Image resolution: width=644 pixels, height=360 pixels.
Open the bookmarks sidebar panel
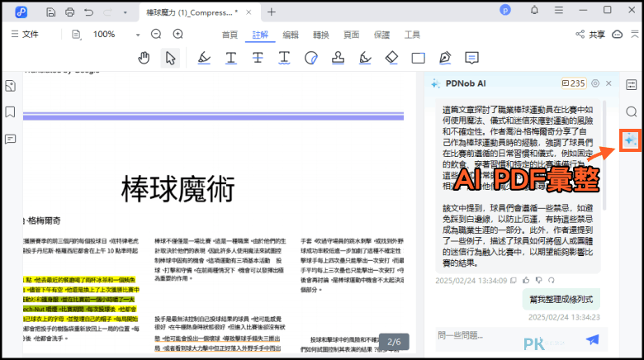(x=10, y=112)
